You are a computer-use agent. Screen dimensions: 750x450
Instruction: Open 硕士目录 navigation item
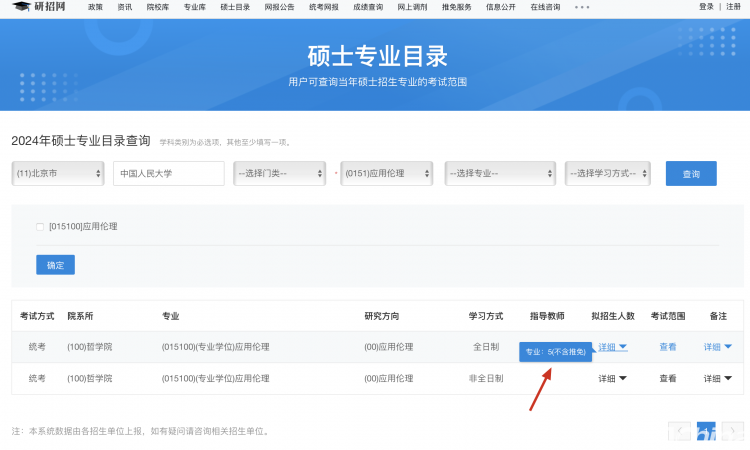pyautogui.click(x=235, y=7)
